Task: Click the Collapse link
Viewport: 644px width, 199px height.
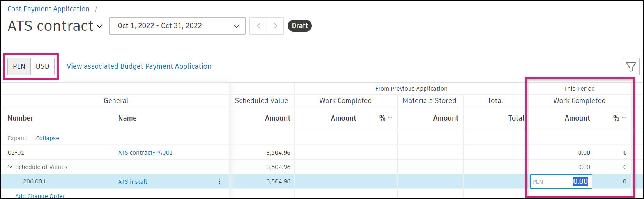Action: (48, 138)
